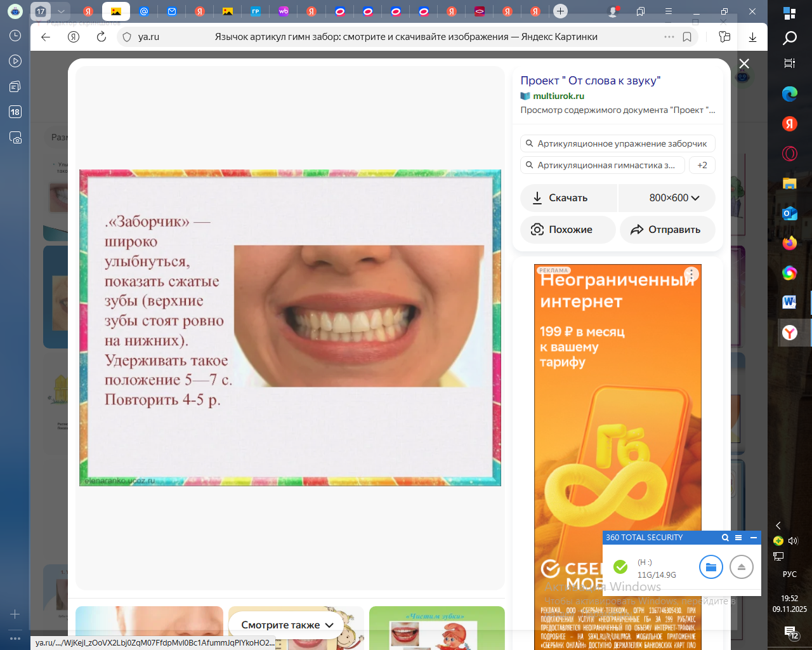Click the Похожие similar images button

tap(568, 230)
